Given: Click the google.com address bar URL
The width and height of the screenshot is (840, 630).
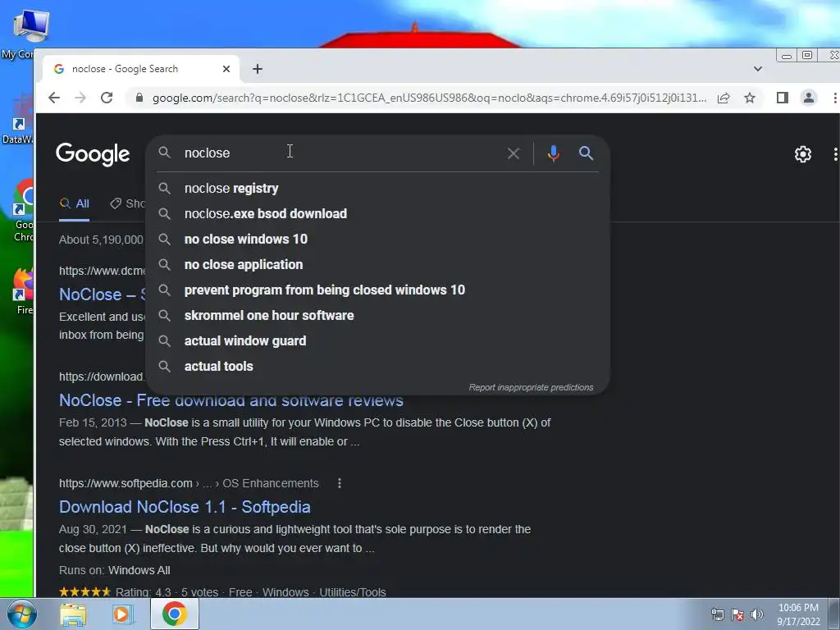Looking at the screenshot, I should [429, 98].
